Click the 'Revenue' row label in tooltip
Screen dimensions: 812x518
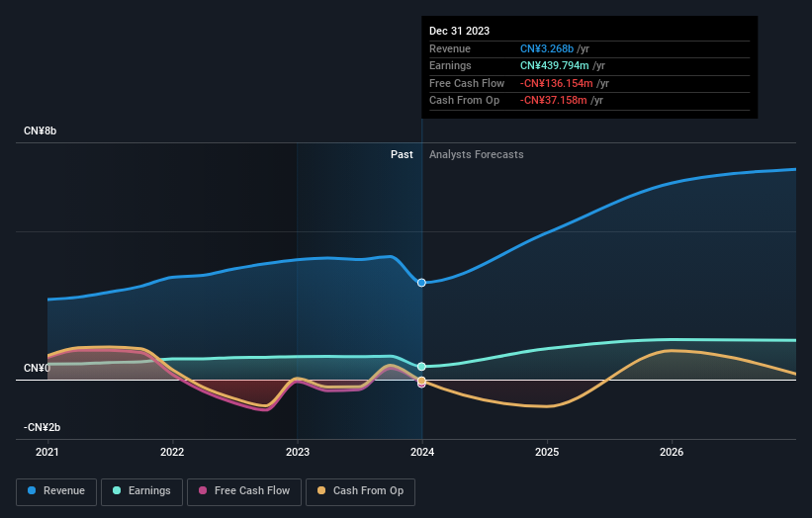click(x=450, y=48)
